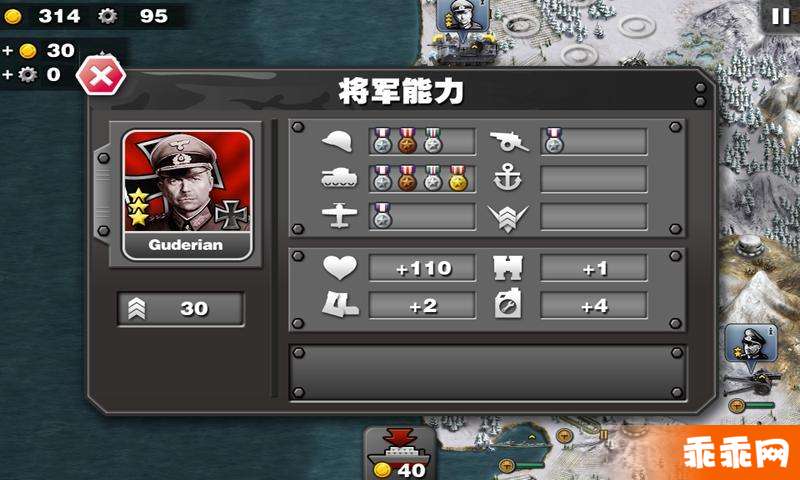This screenshot has height=480, width=800.
Task: Click the infantry helmet icon
Action: tap(337, 141)
